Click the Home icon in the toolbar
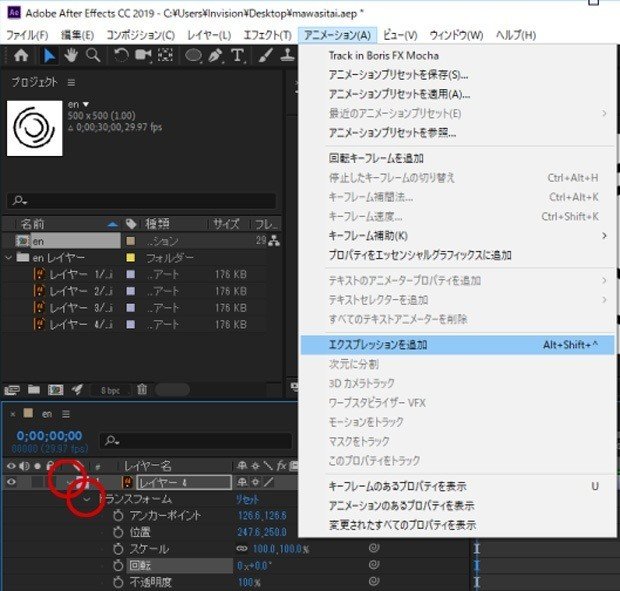620x591 pixels. [x=21, y=55]
